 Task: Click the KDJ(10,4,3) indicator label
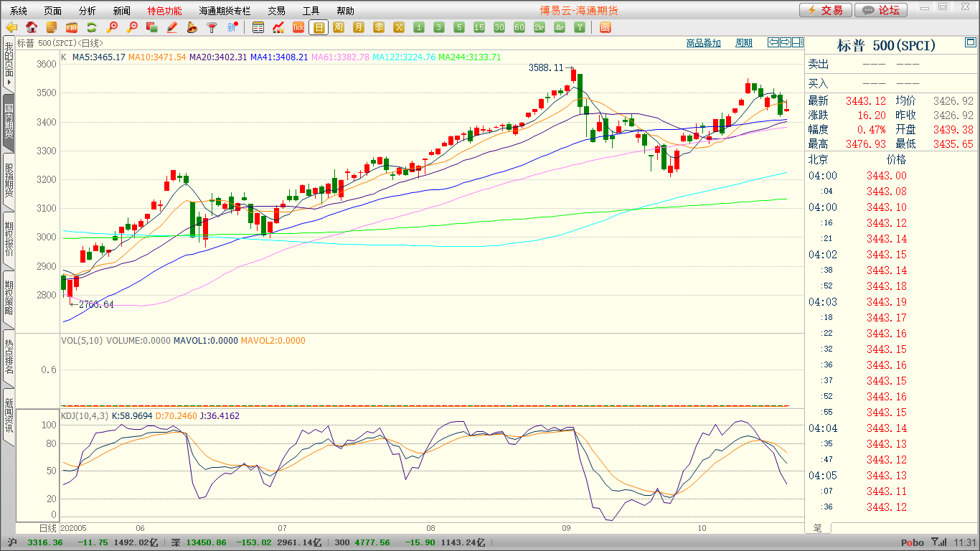click(x=85, y=416)
